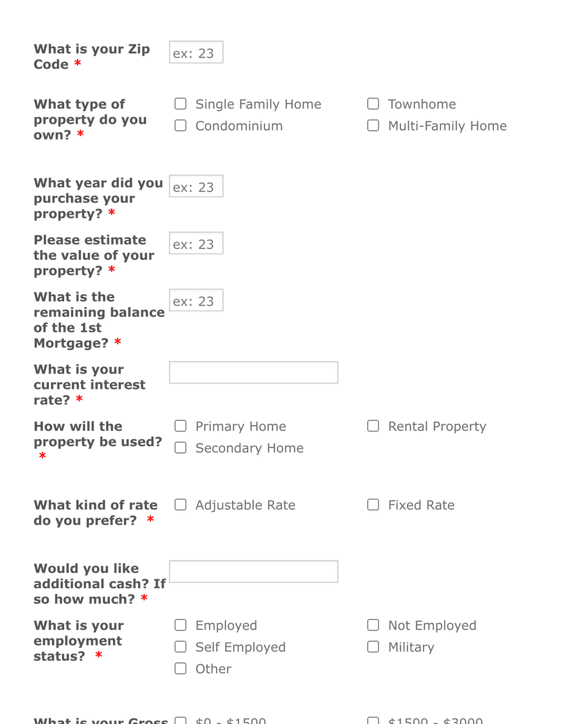
Task: Click the additional cash amount field
Action: point(253,571)
